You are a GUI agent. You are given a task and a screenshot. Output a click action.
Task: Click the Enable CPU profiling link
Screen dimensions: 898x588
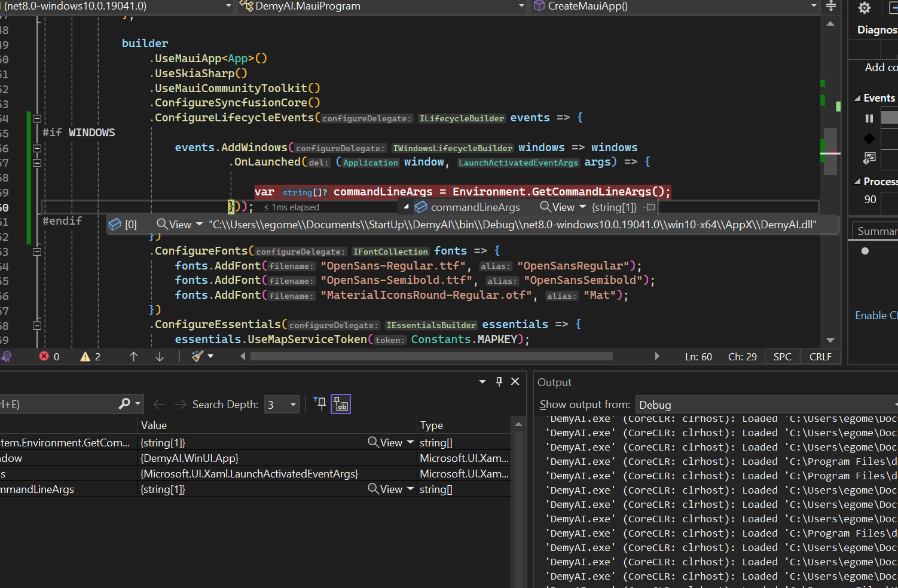coord(876,316)
